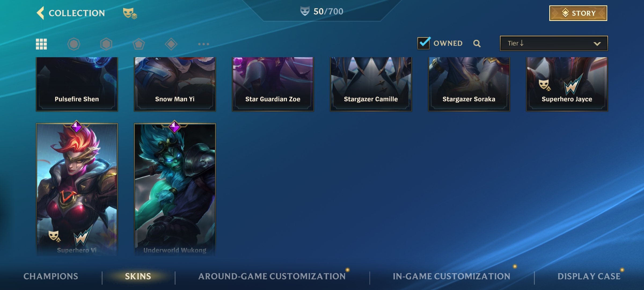Open the skin mask coins icon

pyautogui.click(x=130, y=13)
